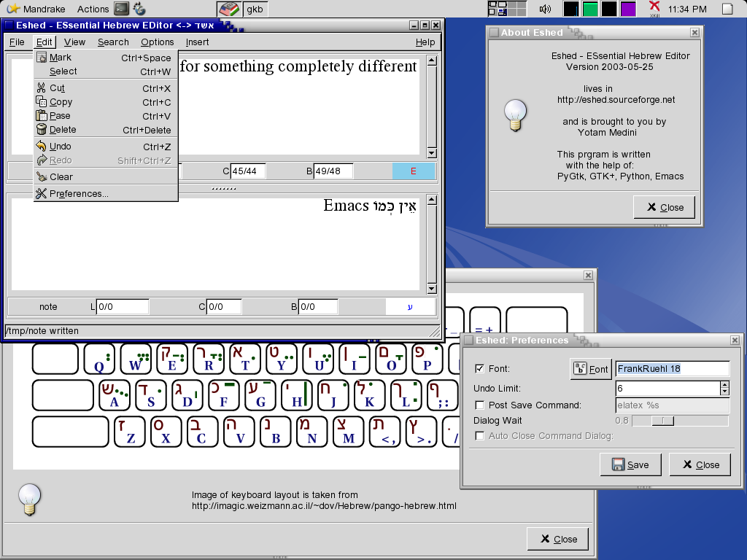Click the Copy icon in Edit menu

coord(42,101)
